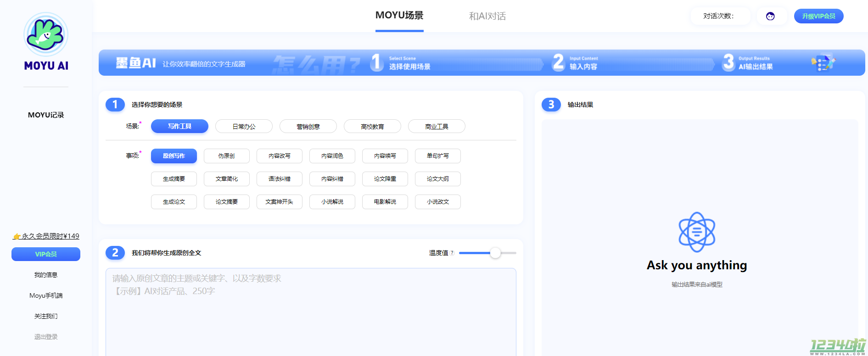Choose 论文大纲 item

click(438, 179)
